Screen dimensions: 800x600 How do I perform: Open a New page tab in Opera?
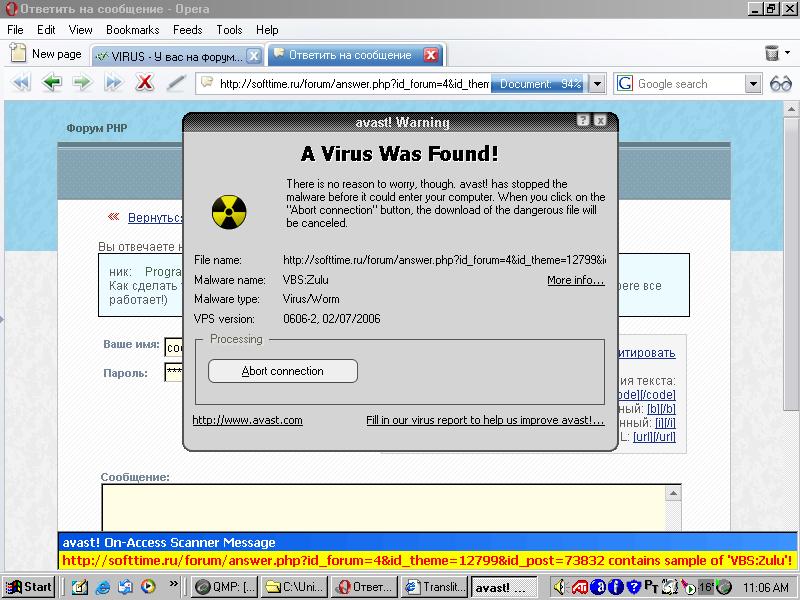coord(45,54)
